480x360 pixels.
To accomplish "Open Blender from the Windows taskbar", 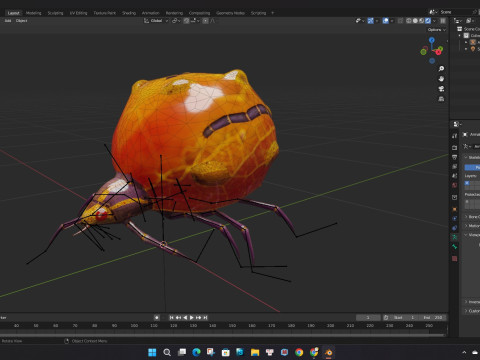I will [x=328, y=352].
